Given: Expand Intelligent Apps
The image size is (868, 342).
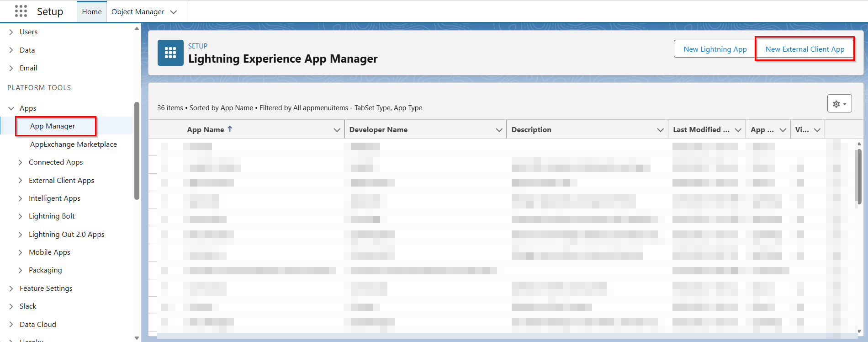Looking at the screenshot, I should [x=20, y=198].
